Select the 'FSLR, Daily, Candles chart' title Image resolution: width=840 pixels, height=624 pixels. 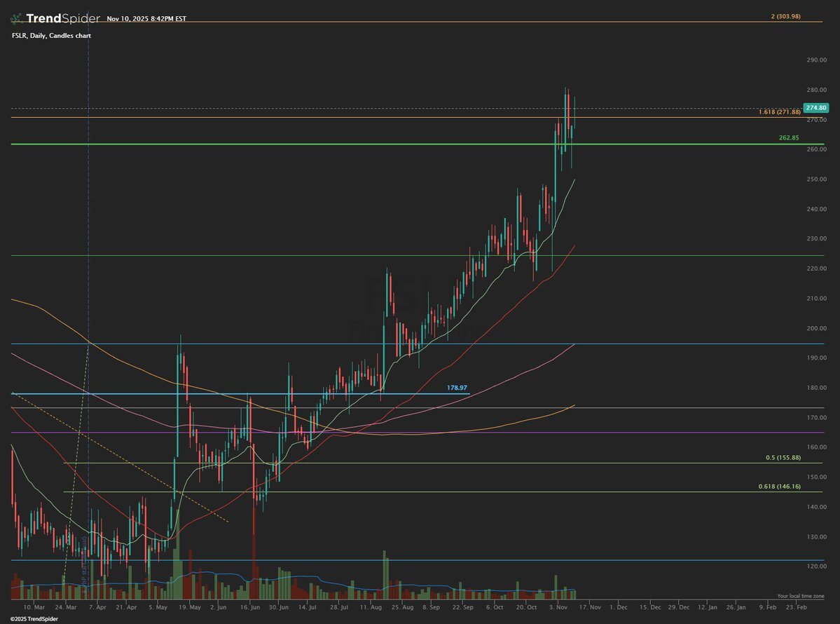tap(51, 36)
